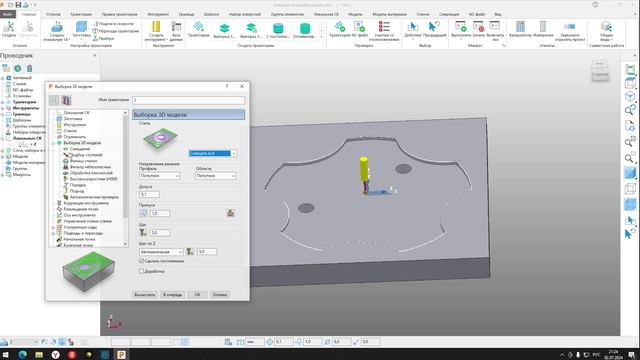
Task: Click Выполнить macro icon
Action: [461, 29]
